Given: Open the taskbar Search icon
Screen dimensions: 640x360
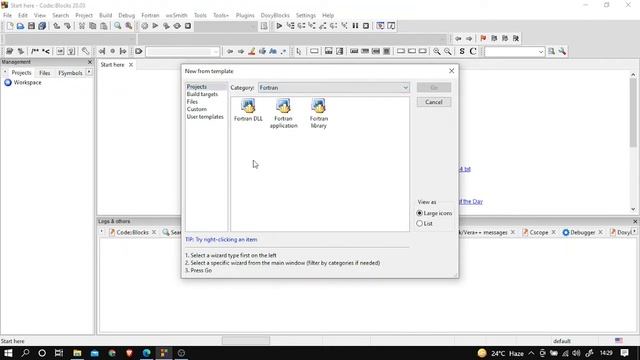Looking at the screenshot, I should pos(25,353).
